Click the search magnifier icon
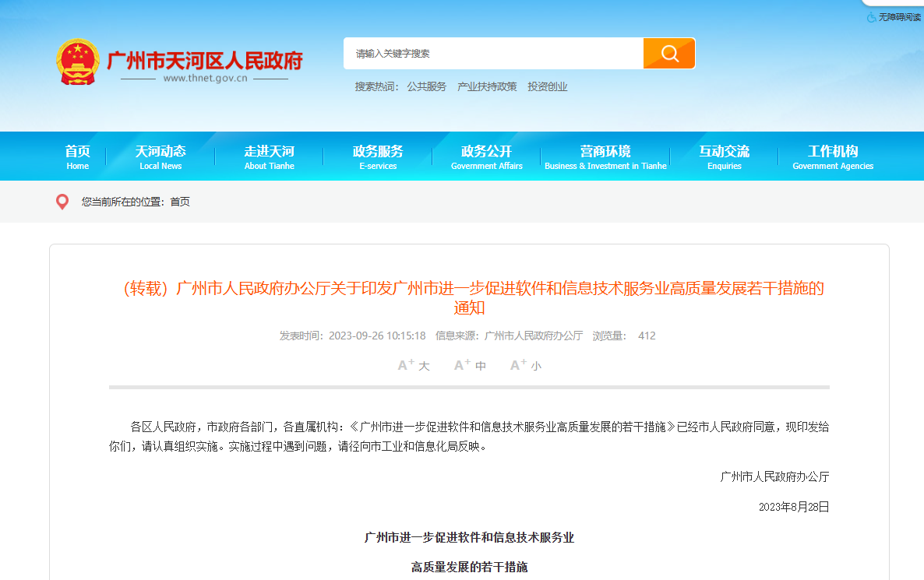The width and height of the screenshot is (924, 580). pos(668,53)
